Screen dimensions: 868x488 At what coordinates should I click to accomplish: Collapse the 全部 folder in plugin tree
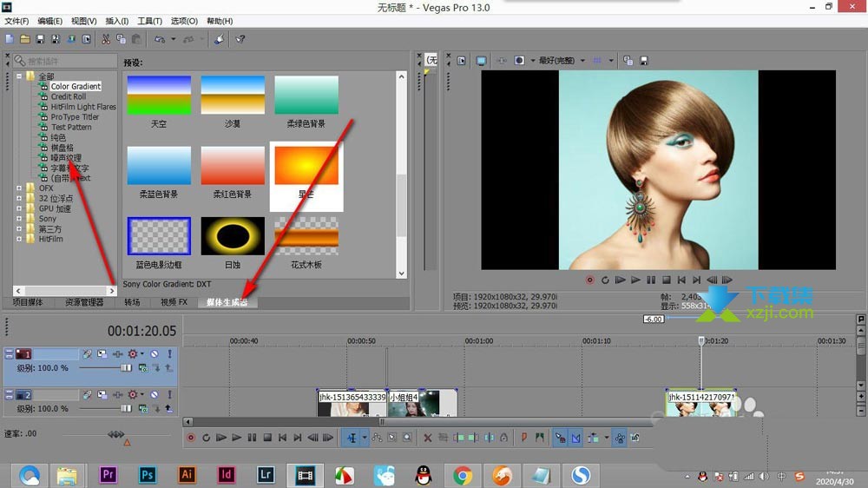click(19, 76)
